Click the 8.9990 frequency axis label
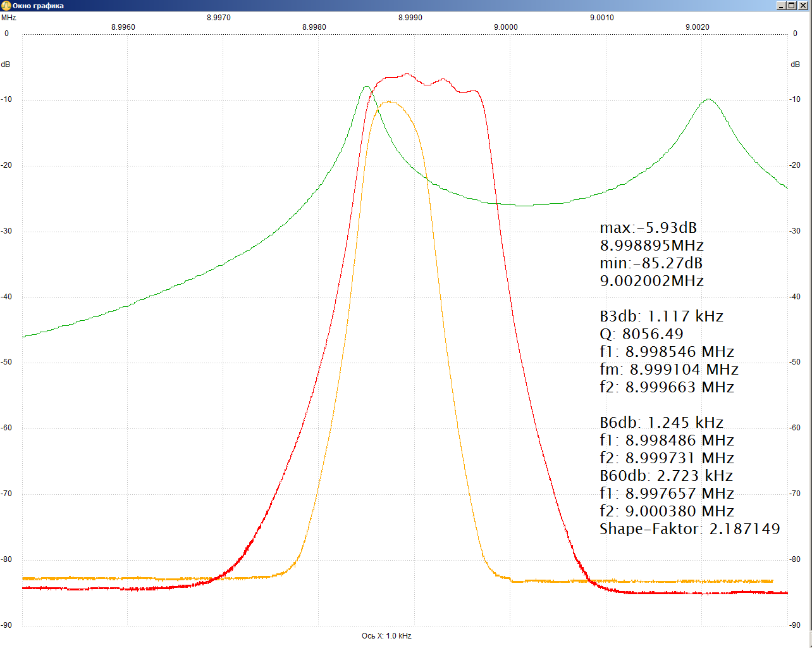The width and height of the screenshot is (812, 648). pyautogui.click(x=410, y=18)
